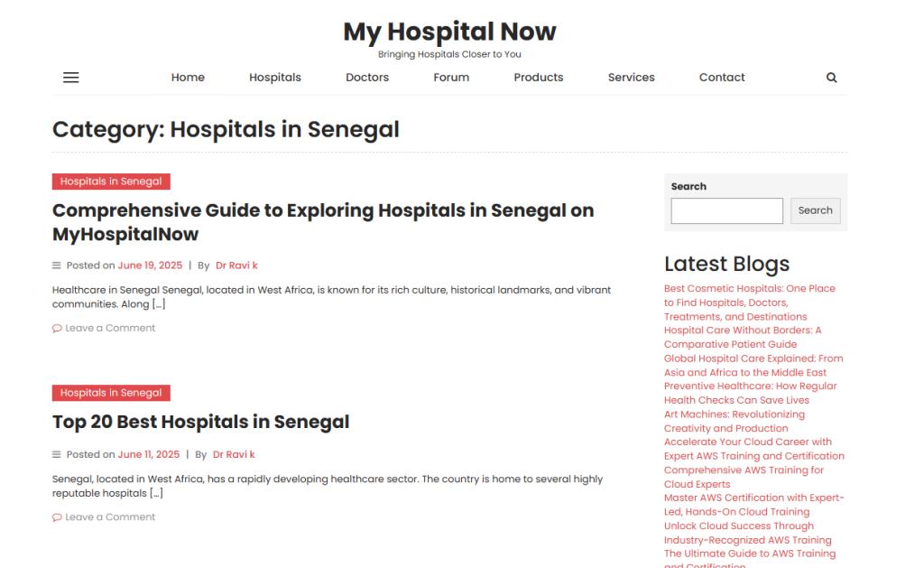Open the Hospitals menu item
The width and height of the screenshot is (924, 568).
(275, 78)
